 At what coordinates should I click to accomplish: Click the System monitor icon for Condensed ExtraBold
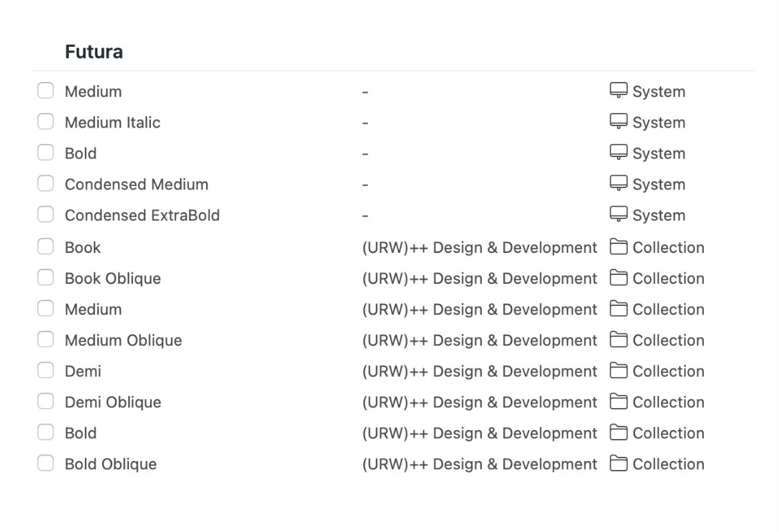coord(618,214)
